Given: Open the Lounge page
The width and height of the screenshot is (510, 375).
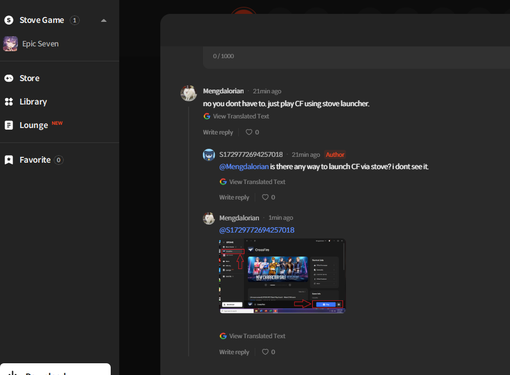Looking at the screenshot, I should (x=34, y=125).
